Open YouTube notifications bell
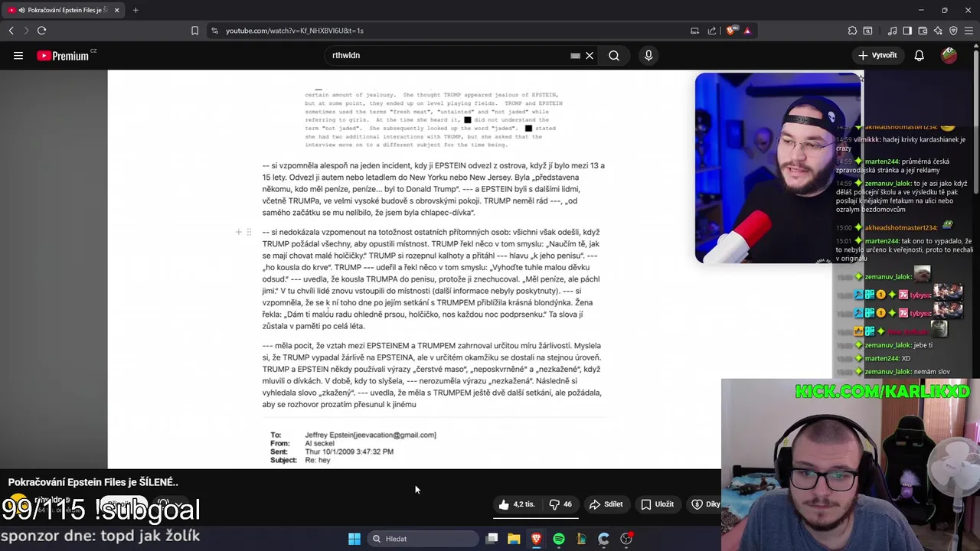Image resolution: width=980 pixels, height=551 pixels. tap(920, 55)
